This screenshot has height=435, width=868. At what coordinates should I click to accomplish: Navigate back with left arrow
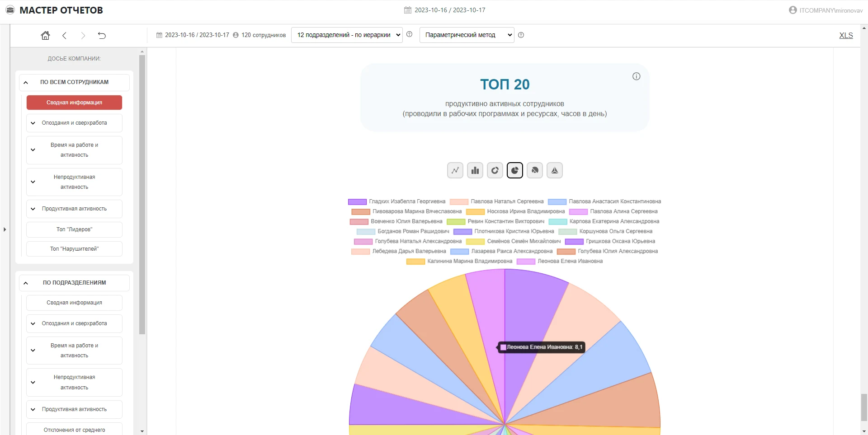click(x=64, y=35)
